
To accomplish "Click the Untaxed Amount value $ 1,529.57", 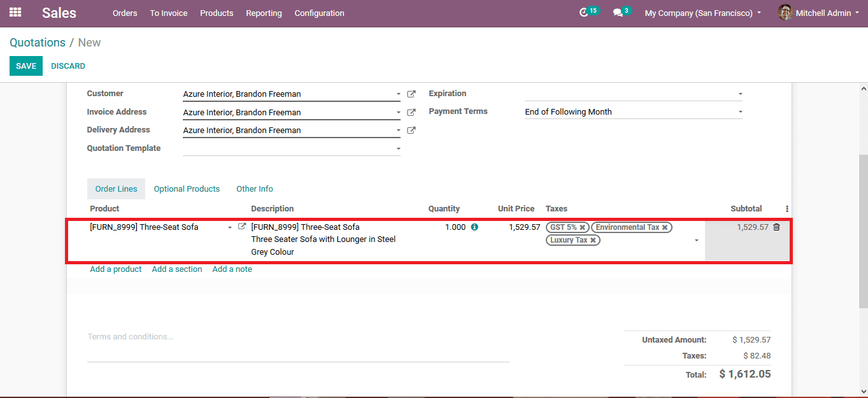I will pos(751,340).
